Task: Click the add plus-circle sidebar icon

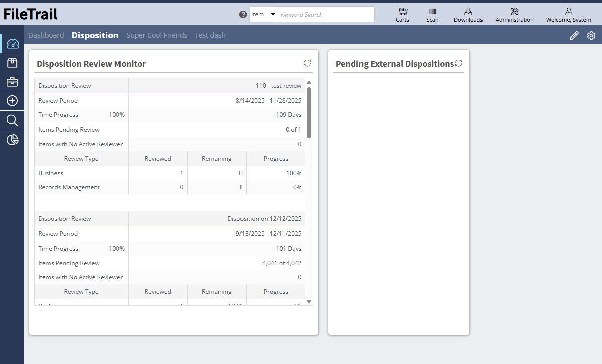Action: [12, 101]
